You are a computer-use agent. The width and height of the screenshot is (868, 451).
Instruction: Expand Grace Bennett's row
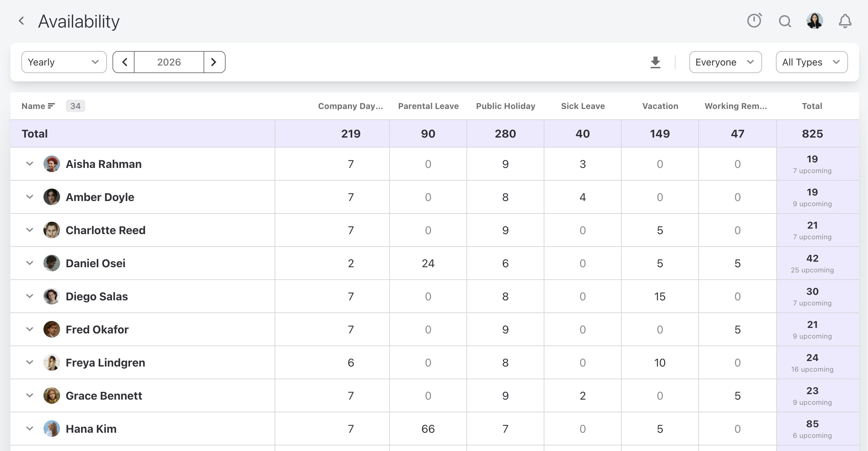point(30,395)
